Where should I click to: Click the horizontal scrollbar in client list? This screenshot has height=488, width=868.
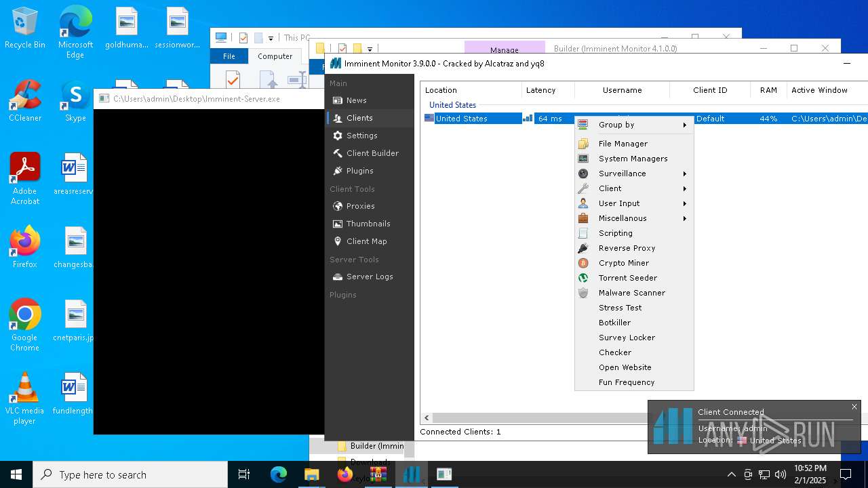point(539,418)
